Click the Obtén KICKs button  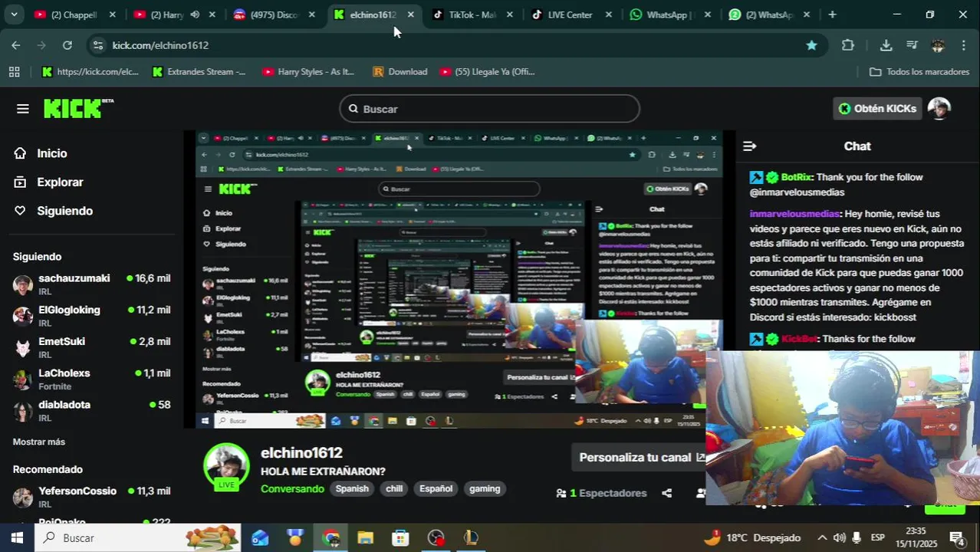(878, 109)
